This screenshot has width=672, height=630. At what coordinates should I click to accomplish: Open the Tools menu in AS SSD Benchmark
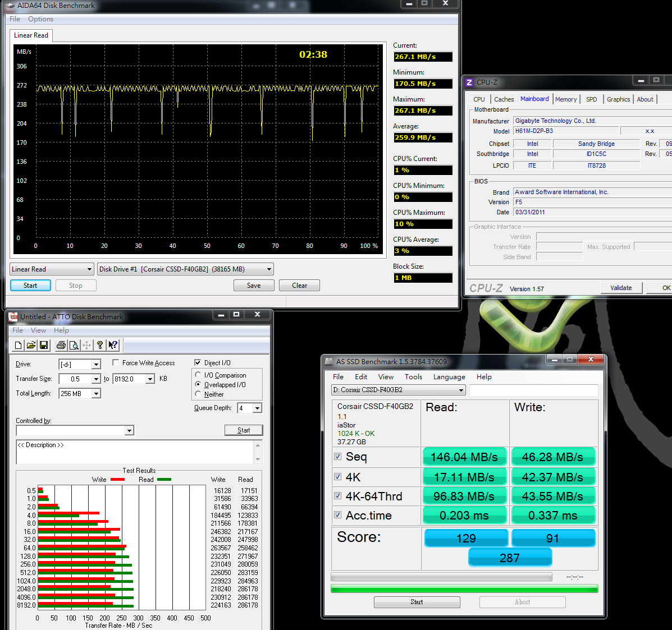click(413, 377)
